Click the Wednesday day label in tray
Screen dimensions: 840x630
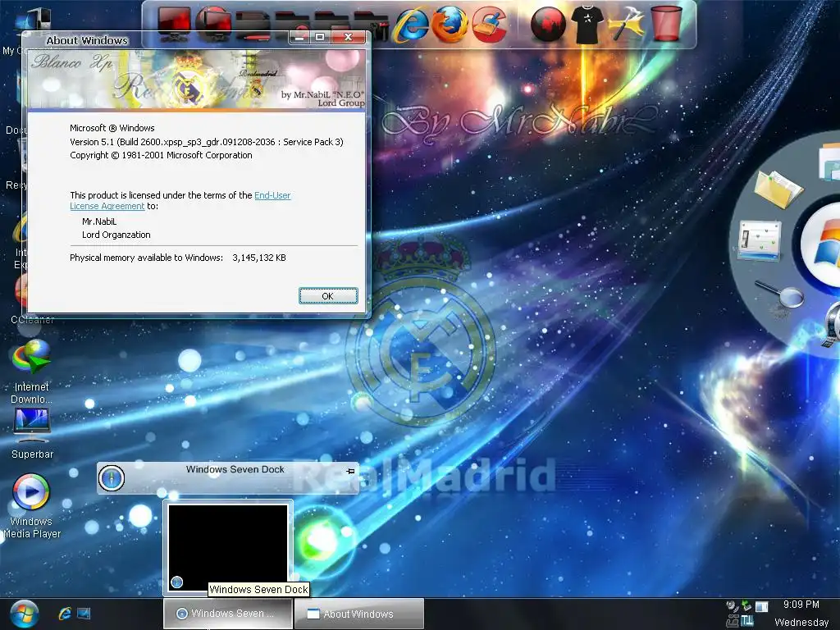tap(801, 622)
